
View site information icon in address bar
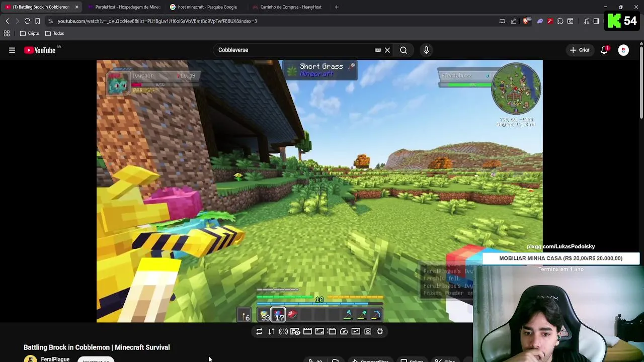tap(50, 21)
